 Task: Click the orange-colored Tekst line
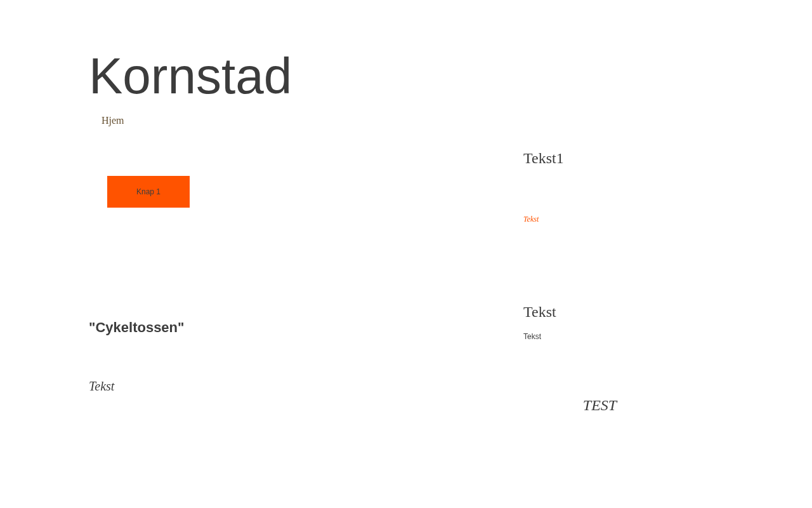click(531, 219)
